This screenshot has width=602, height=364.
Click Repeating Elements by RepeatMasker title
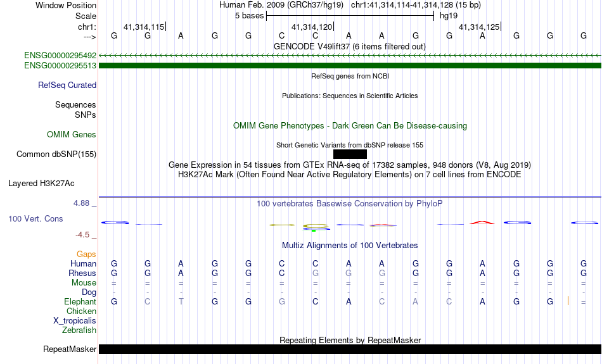[x=350, y=340]
